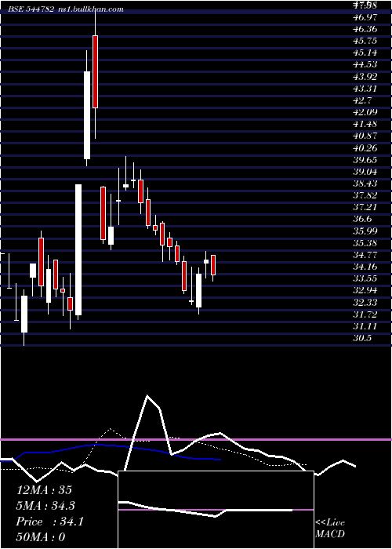This screenshot has height=549, width=392.
Task: Click the 43.31 price axis label
Action: click(x=365, y=89)
